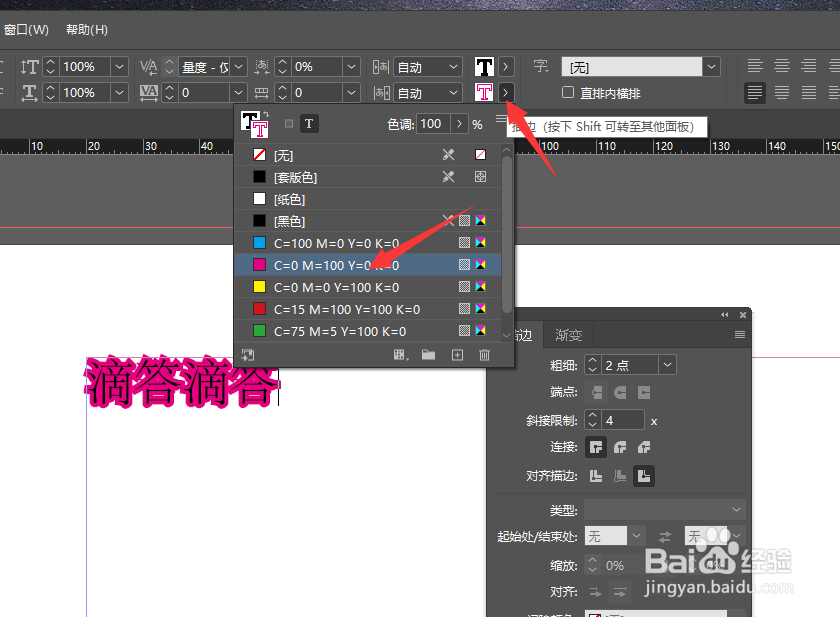Select formatting affects container button
The height and width of the screenshot is (617, 840).
[289, 124]
